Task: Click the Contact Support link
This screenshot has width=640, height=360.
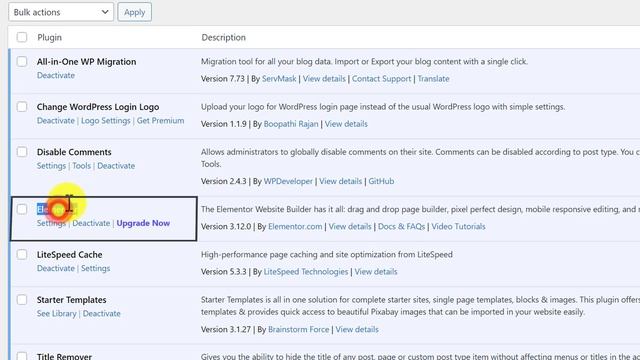Action: 381,79
